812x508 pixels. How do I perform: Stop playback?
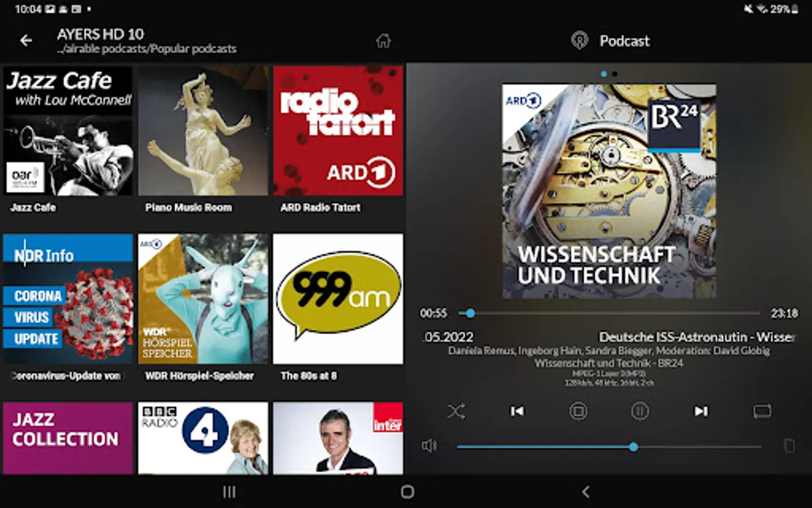[578, 411]
